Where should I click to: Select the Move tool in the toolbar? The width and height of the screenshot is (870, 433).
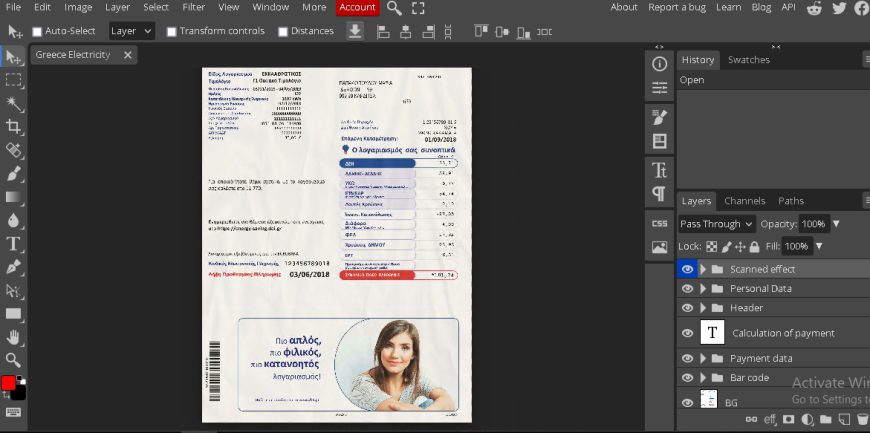[14, 56]
